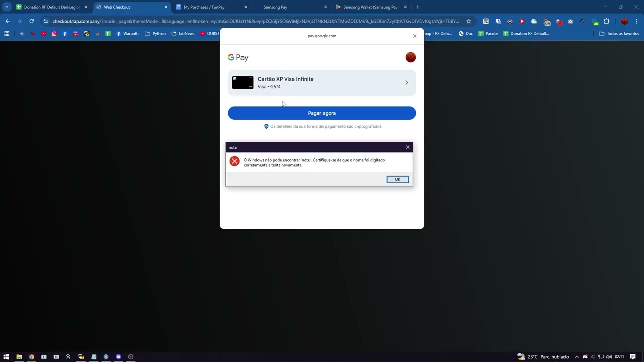Click OK in the note error dialog
The height and width of the screenshot is (362, 644).
coord(397,179)
